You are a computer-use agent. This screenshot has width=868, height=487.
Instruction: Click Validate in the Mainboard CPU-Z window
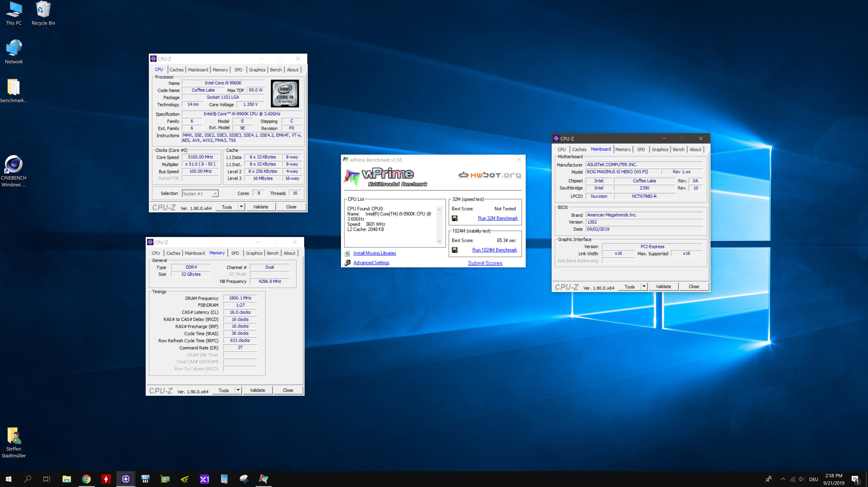tap(663, 286)
